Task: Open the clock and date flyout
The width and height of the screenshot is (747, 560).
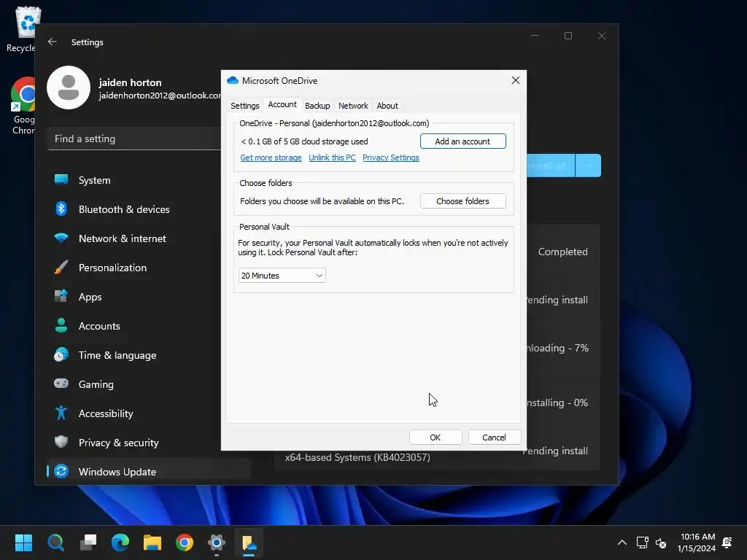Action: click(x=697, y=542)
